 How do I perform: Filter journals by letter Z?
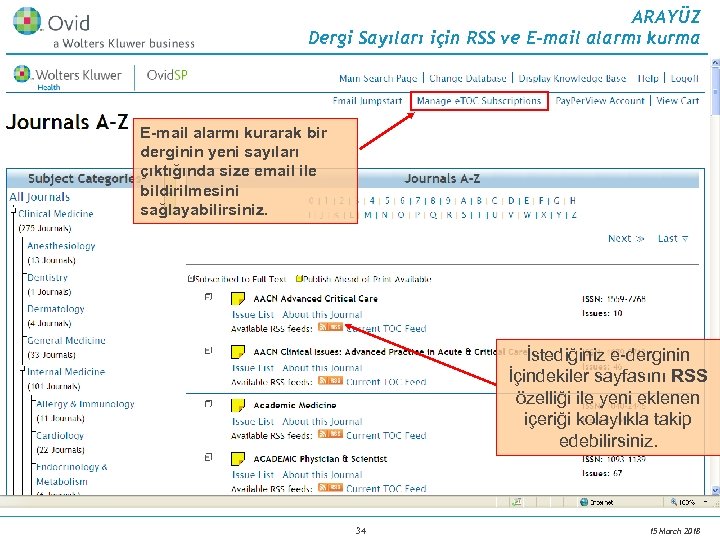click(574, 215)
